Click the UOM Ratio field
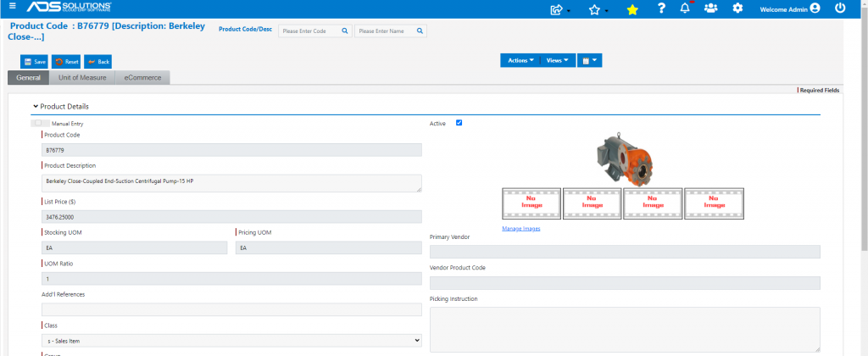This screenshot has width=868, height=356. pyautogui.click(x=231, y=279)
